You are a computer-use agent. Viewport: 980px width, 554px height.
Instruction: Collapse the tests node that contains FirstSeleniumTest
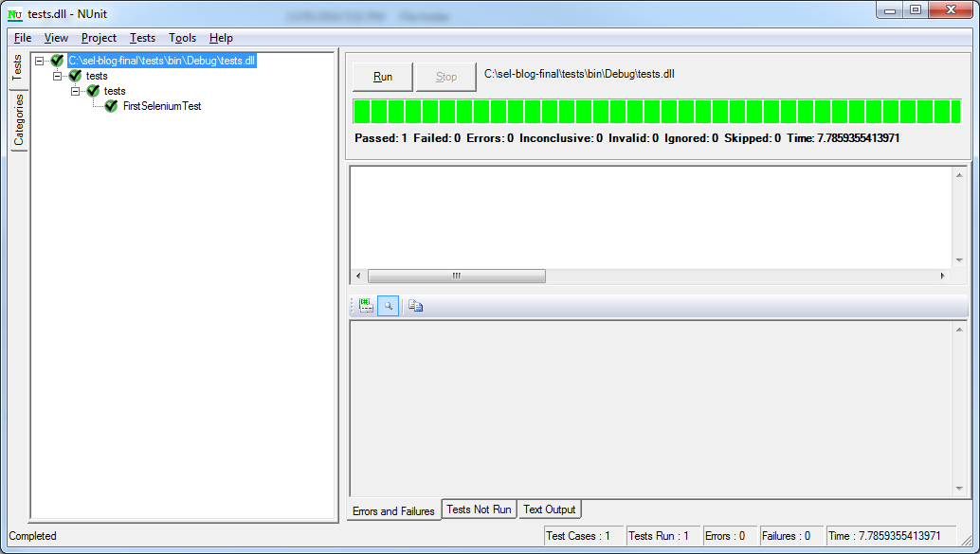point(76,91)
